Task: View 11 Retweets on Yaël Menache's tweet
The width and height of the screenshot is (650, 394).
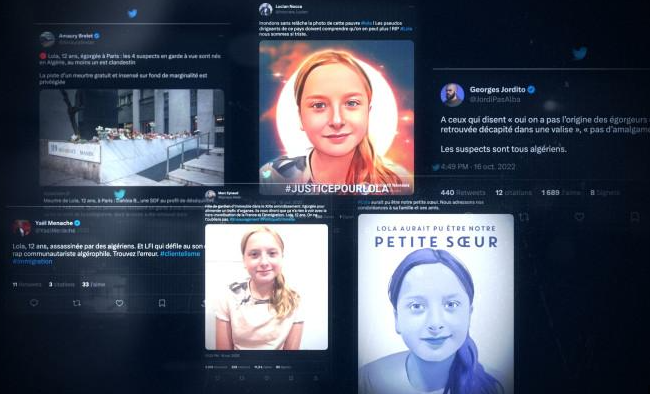Action: point(27,285)
